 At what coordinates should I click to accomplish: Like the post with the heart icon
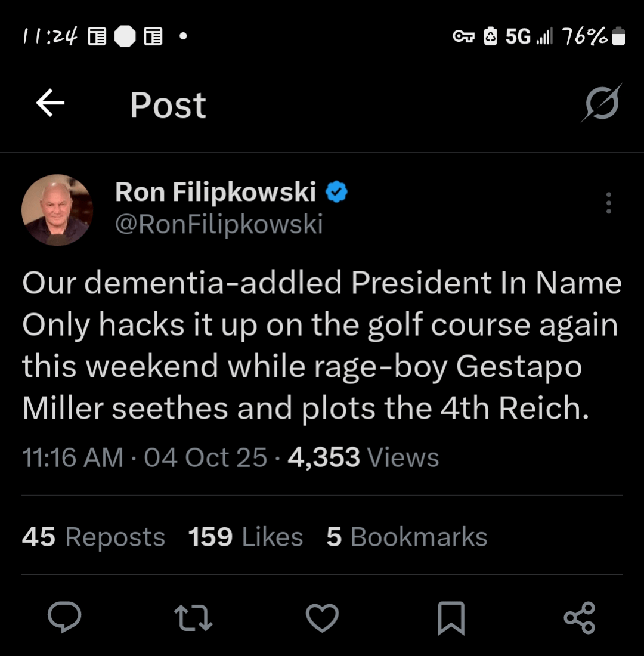(322, 618)
